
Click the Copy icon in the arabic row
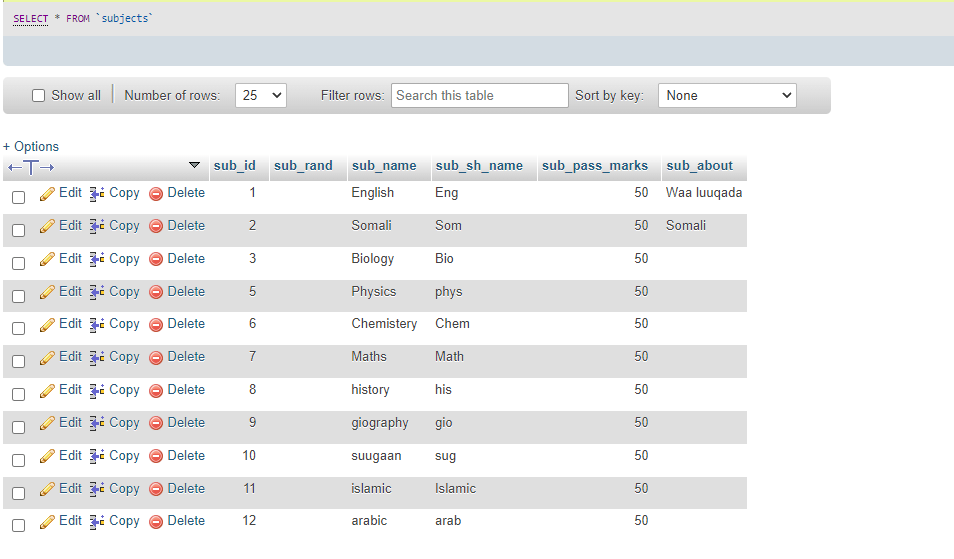97,522
